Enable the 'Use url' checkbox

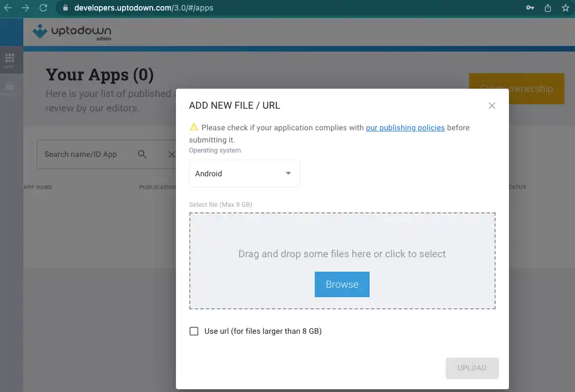pos(194,331)
